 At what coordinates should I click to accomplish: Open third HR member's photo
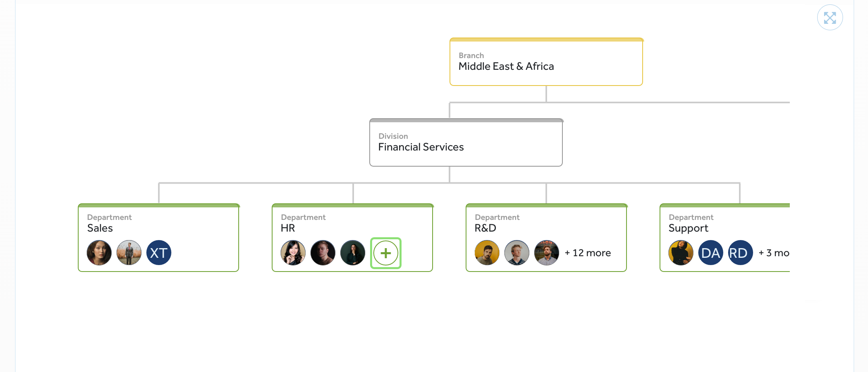pyautogui.click(x=353, y=253)
